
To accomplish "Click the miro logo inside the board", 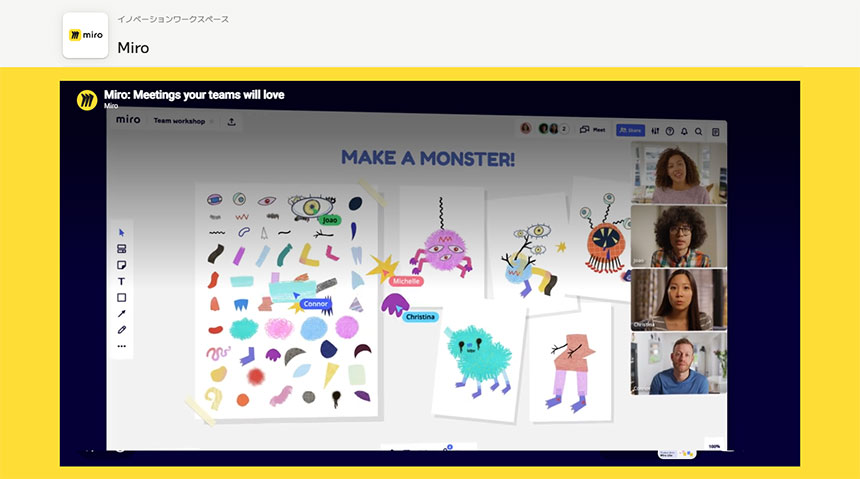I will pos(128,119).
